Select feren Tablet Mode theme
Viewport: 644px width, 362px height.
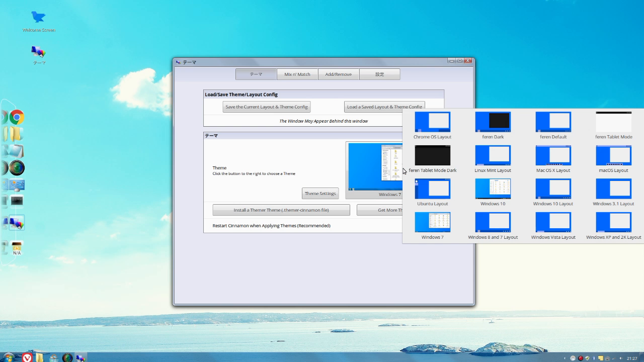click(x=613, y=126)
